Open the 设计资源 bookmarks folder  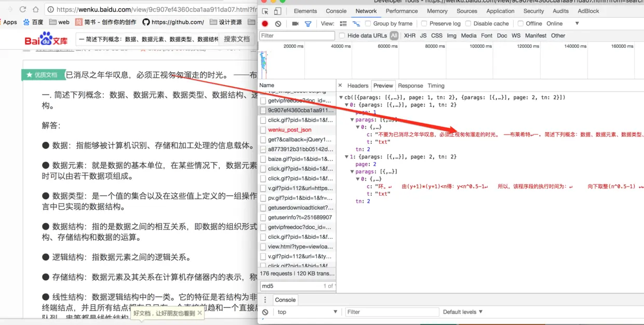coord(226,22)
